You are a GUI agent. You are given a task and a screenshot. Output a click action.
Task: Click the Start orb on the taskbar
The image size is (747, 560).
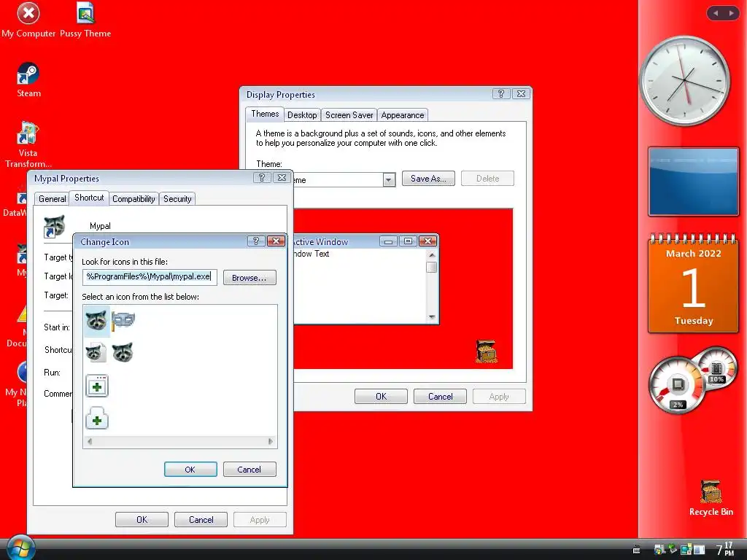pos(20,548)
